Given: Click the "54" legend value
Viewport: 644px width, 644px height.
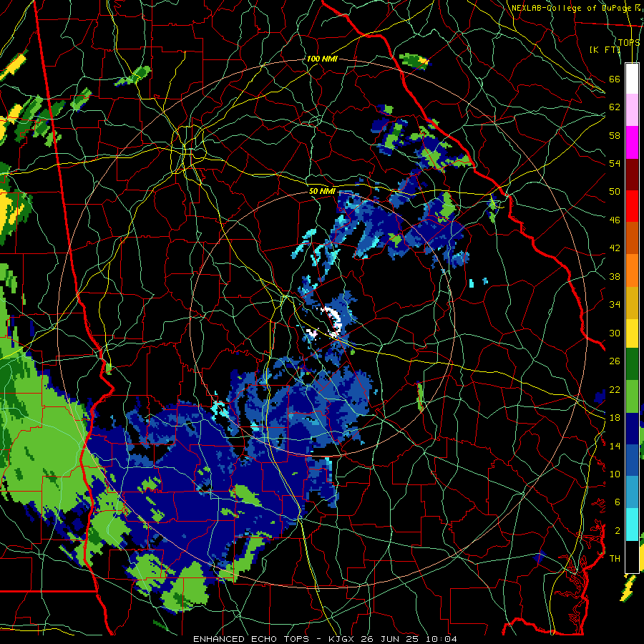Looking at the screenshot, I should pyautogui.click(x=615, y=163).
